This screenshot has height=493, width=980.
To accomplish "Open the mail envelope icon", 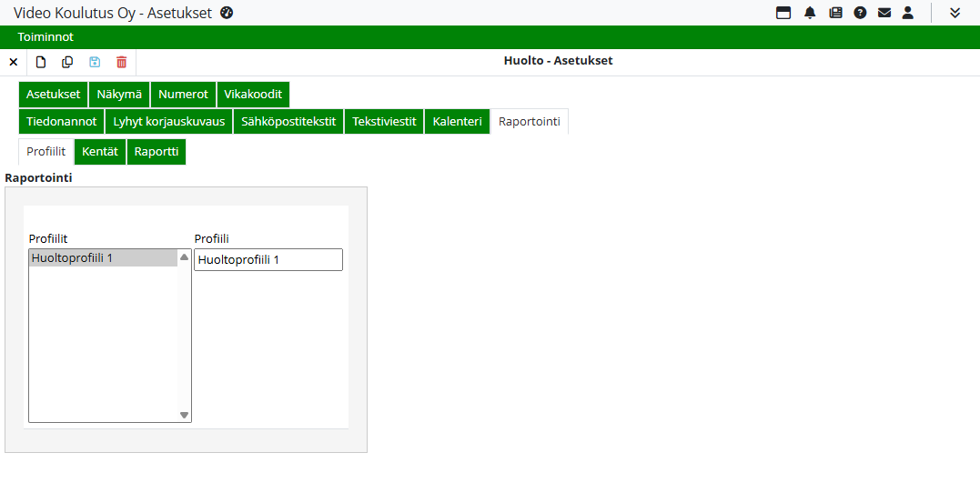I will tap(884, 13).
